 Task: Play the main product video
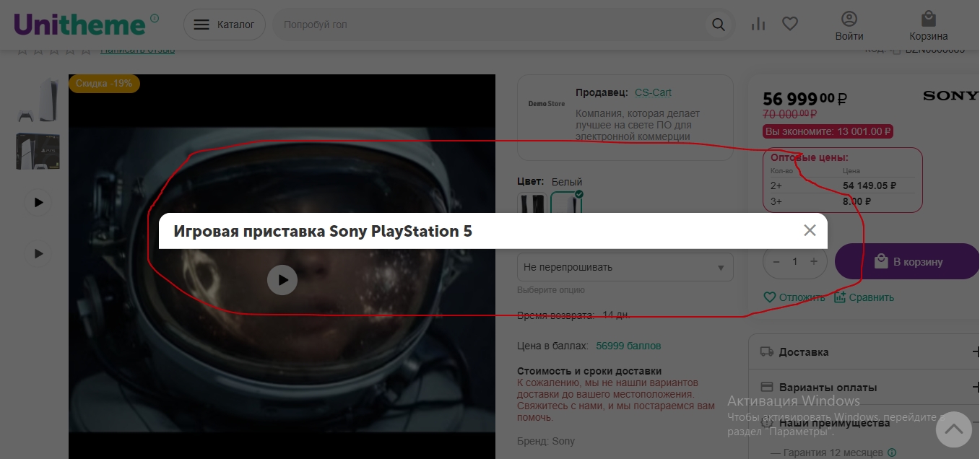point(282,280)
